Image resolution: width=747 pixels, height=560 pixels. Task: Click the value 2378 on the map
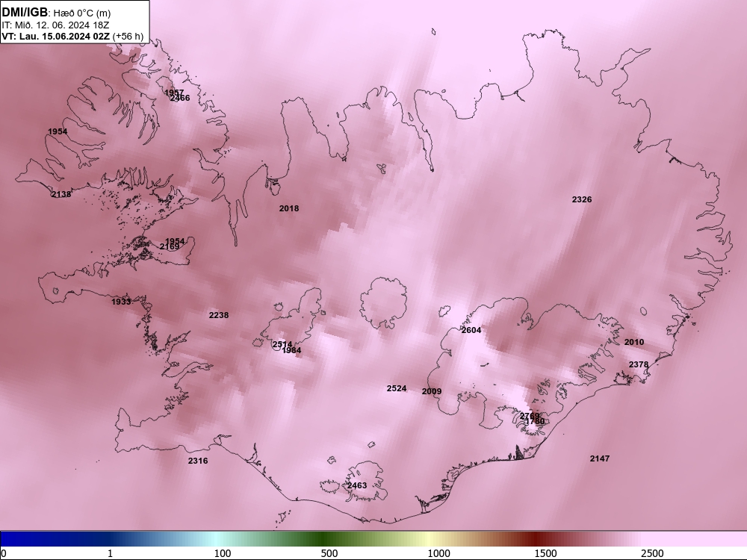point(639,365)
